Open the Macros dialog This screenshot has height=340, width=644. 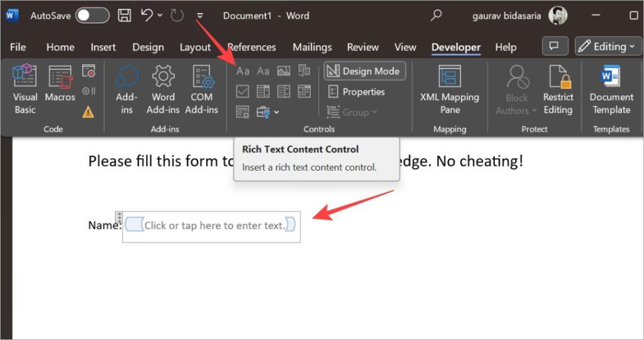coord(60,84)
